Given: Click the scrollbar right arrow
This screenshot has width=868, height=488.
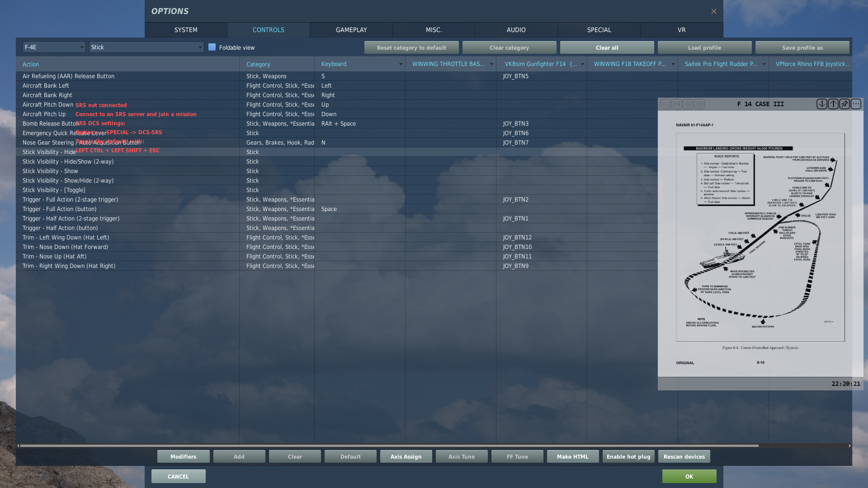Looking at the screenshot, I should click(x=850, y=446).
